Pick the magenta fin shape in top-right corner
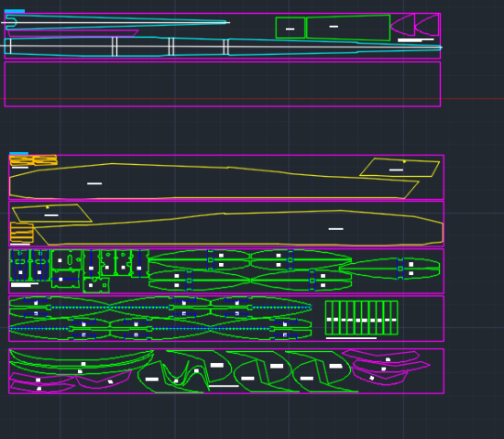Screen dimensions: 504x439 click(x=427, y=25)
